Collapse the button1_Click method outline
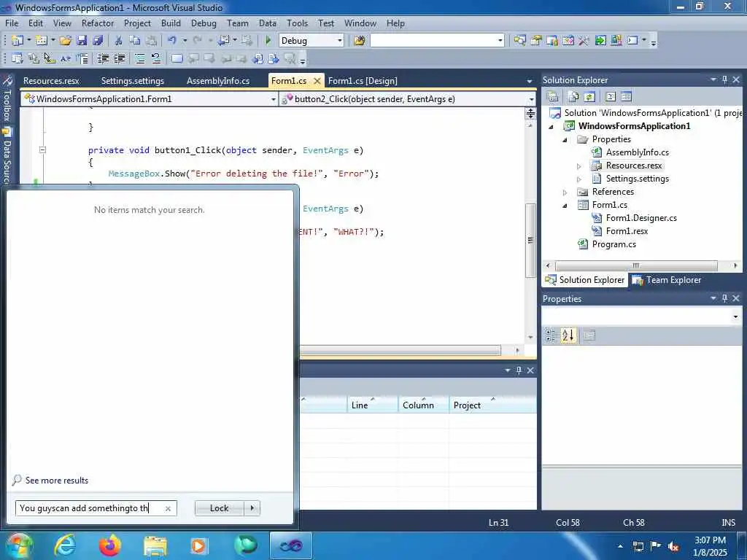 tap(42, 149)
